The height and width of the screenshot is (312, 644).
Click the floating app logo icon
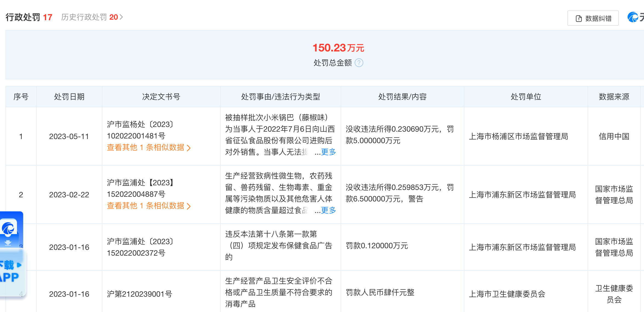point(8,228)
